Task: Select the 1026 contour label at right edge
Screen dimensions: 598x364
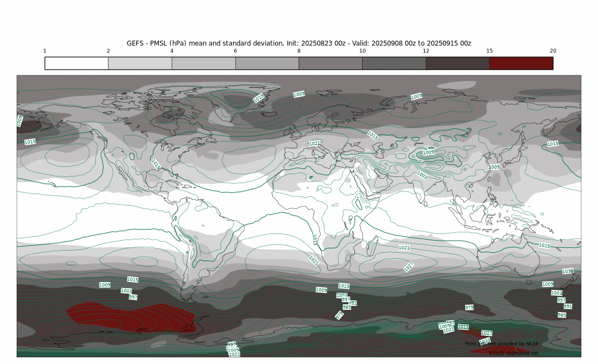Action: coord(567,271)
